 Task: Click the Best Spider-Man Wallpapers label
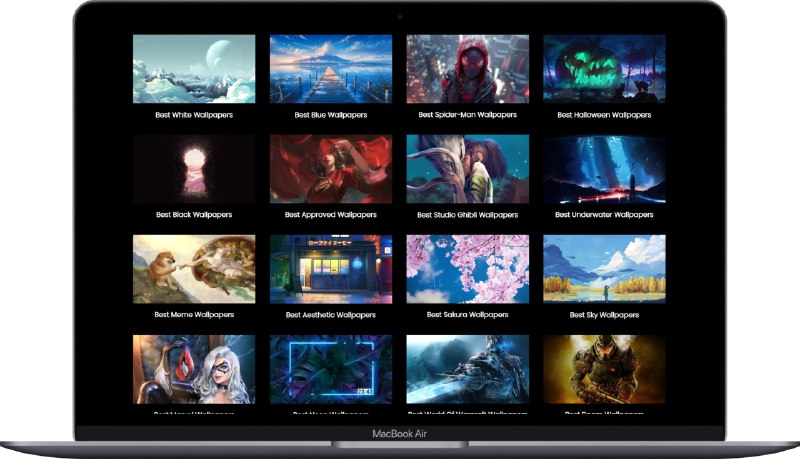coord(467,115)
